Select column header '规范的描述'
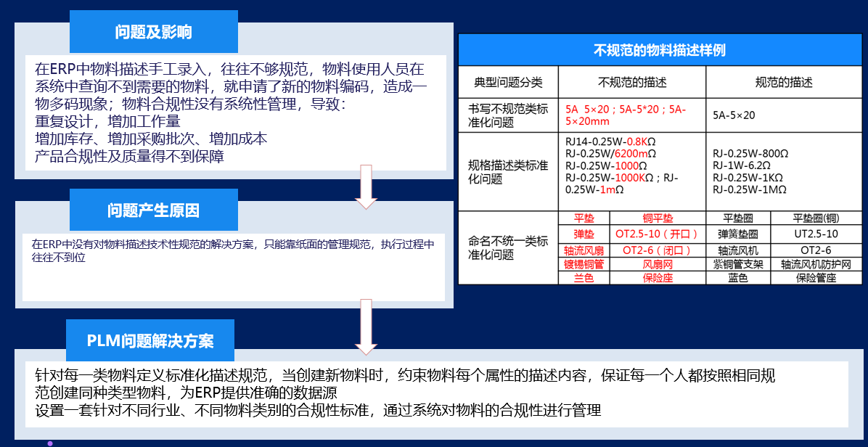 point(783,83)
